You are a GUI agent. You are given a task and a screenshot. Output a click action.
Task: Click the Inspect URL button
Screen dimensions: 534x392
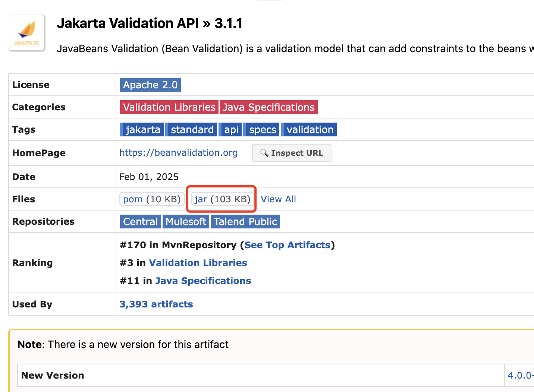click(x=292, y=153)
